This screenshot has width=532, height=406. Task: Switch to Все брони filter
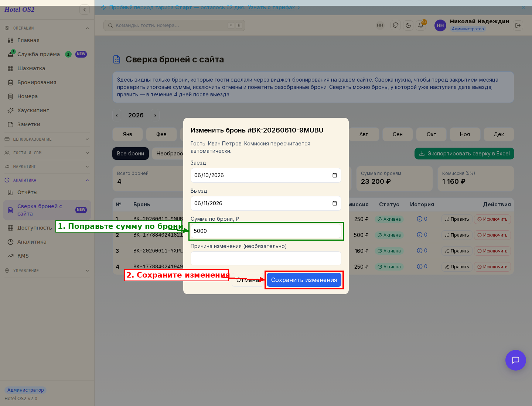[x=130, y=154]
